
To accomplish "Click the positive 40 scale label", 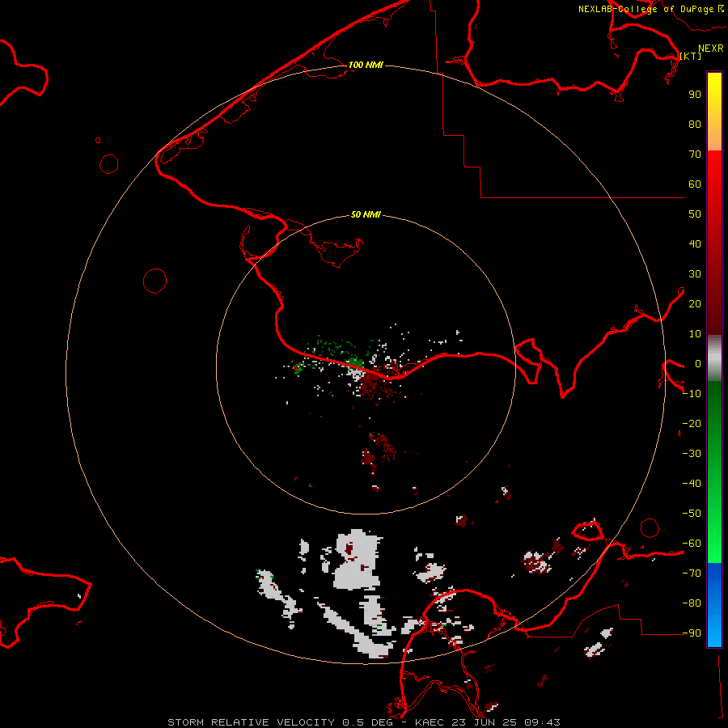I will [695, 243].
